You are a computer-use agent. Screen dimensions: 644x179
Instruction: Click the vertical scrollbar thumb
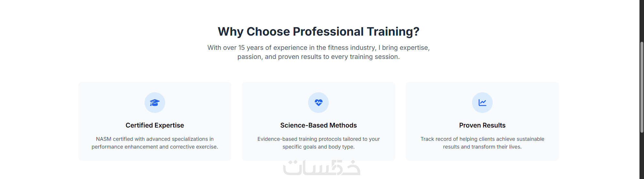[642, 87]
